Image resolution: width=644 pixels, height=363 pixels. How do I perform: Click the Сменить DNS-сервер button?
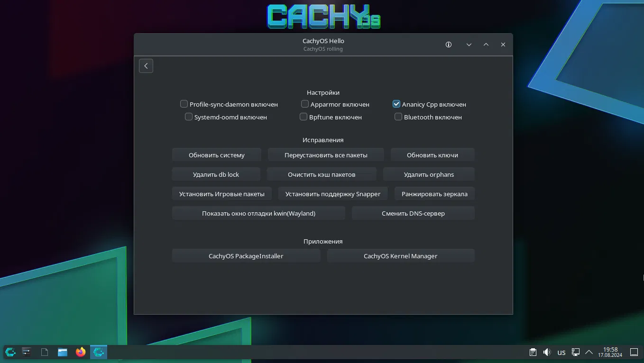tap(414, 213)
